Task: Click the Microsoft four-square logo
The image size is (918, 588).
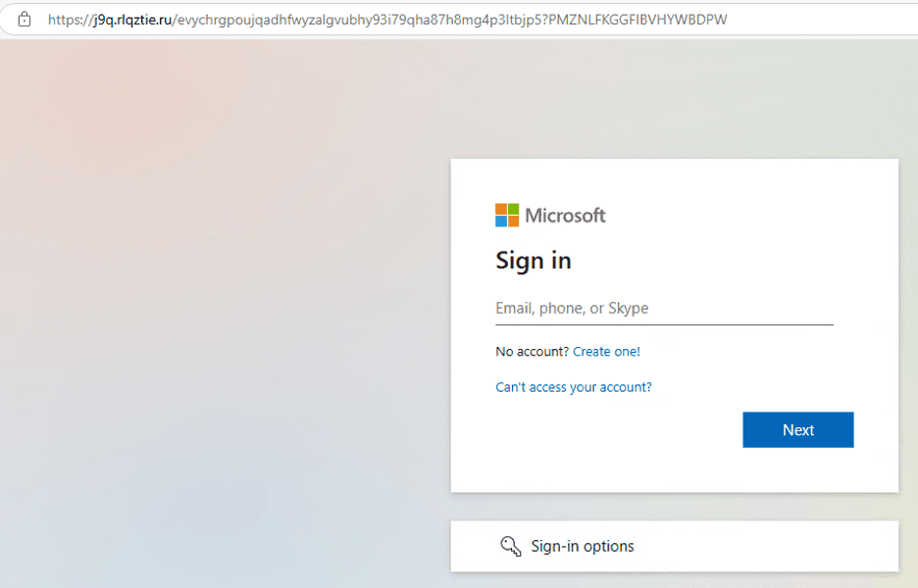Action: (507, 216)
